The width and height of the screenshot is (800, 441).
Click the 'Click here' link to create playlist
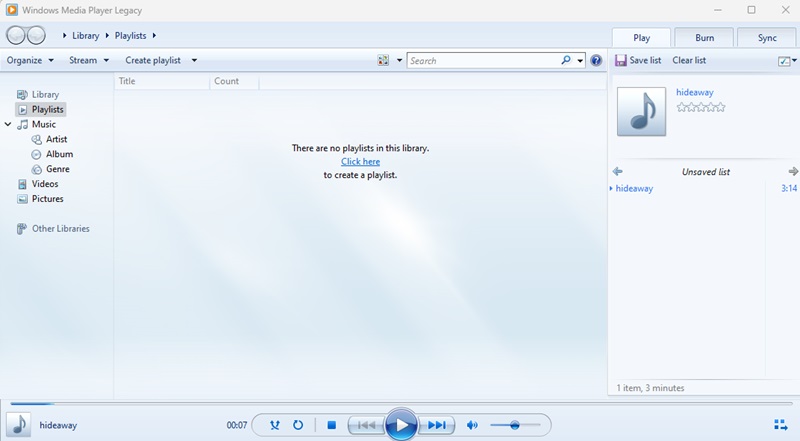pyautogui.click(x=360, y=161)
